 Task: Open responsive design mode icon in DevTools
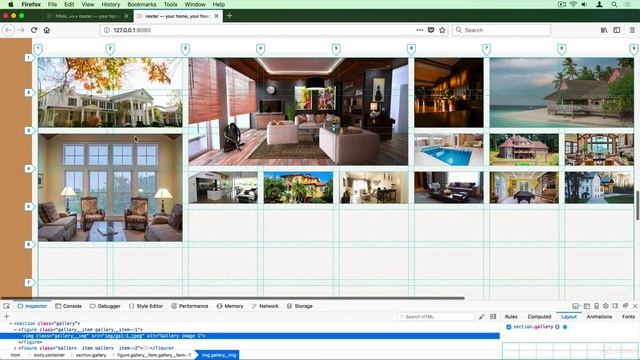pyautogui.click(x=596, y=306)
